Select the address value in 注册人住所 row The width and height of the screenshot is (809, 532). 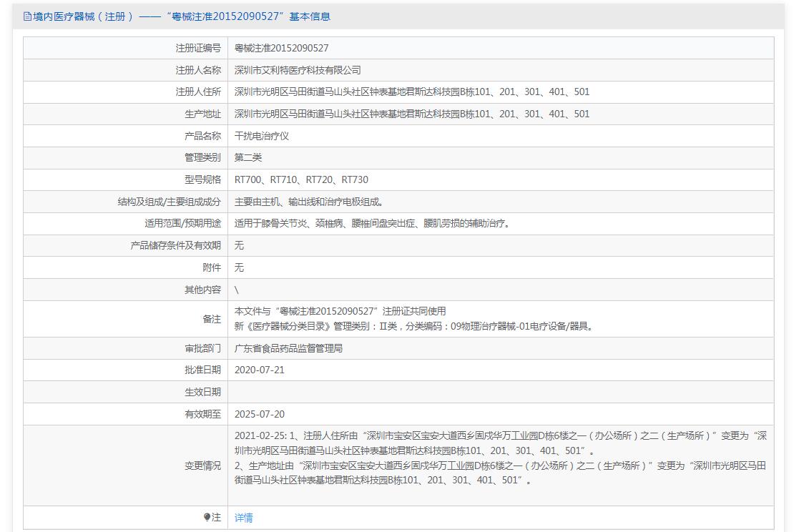[x=412, y=92]
